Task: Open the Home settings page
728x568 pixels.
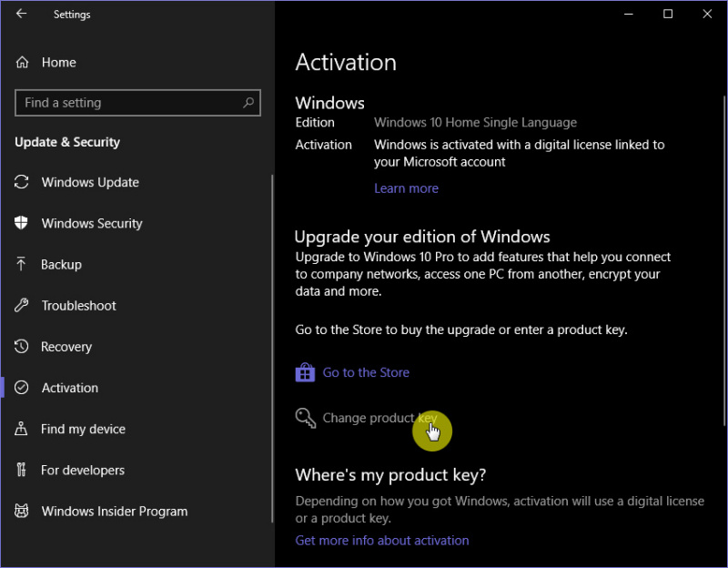Action: click(x=59, y=62)
